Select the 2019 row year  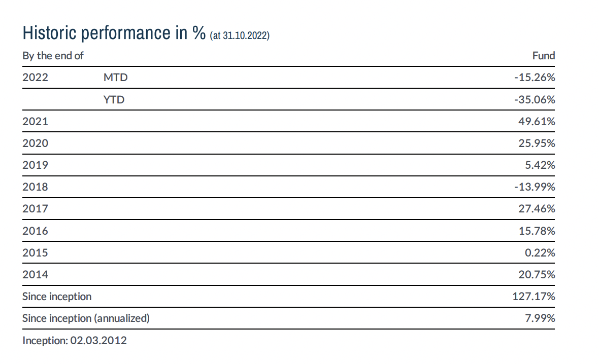35,165
